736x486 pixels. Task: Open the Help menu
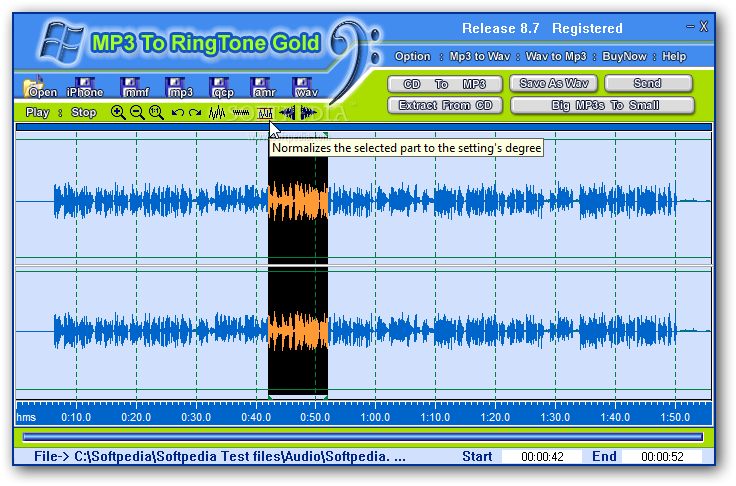tap(674, 56)
